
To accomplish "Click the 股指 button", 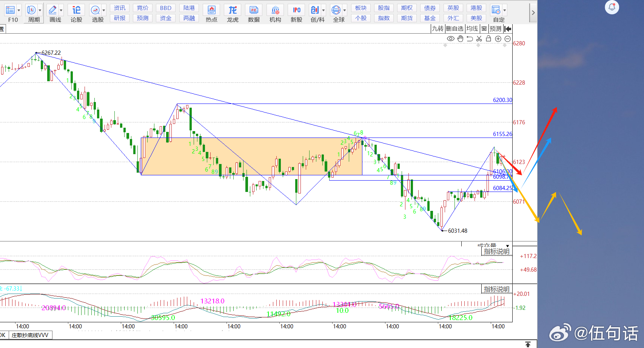I will [x=384, y=8].
